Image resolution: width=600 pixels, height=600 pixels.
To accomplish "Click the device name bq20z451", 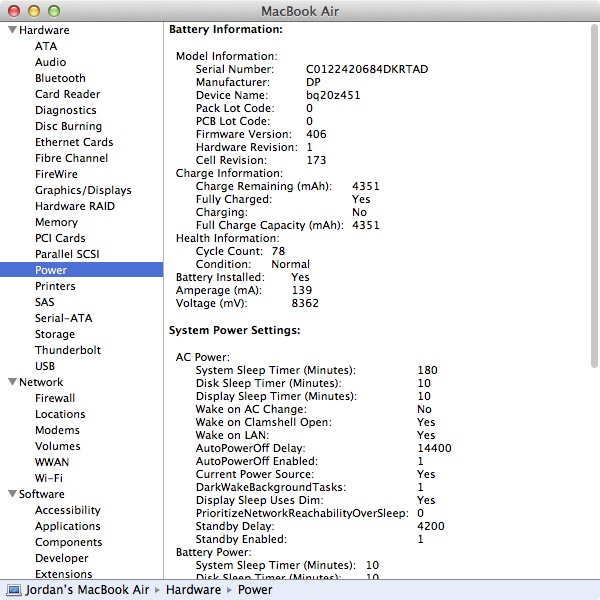I will click(x=333, y=95).
